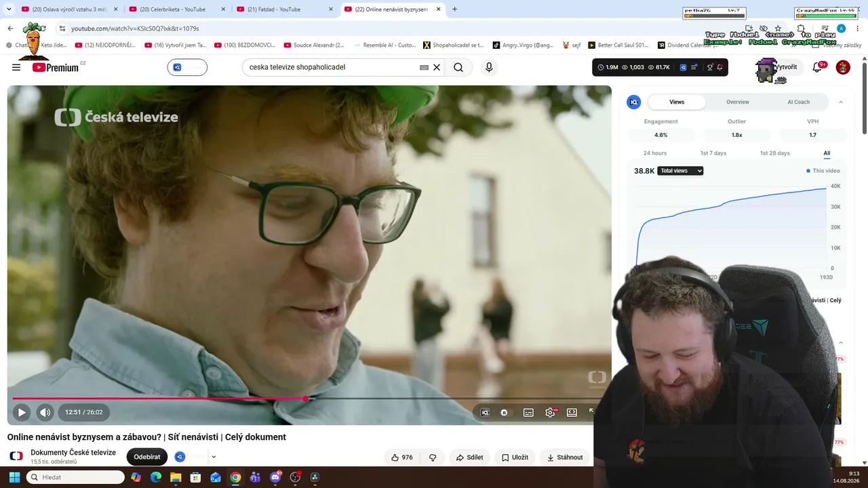Click the Česká televize channel avatar
Viewport: 868px width, 488px height.
[16, 456]
